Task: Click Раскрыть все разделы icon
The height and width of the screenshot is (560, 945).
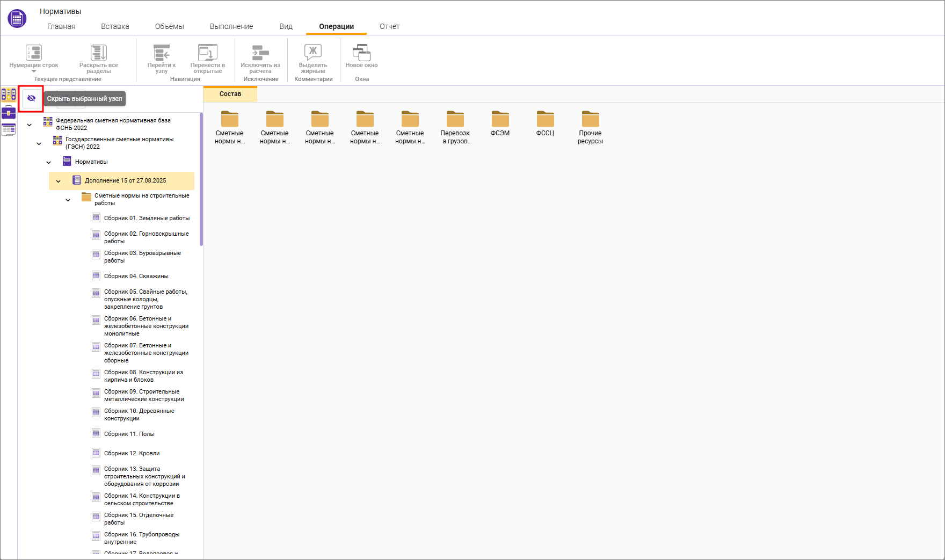Action: click(98, 53)
